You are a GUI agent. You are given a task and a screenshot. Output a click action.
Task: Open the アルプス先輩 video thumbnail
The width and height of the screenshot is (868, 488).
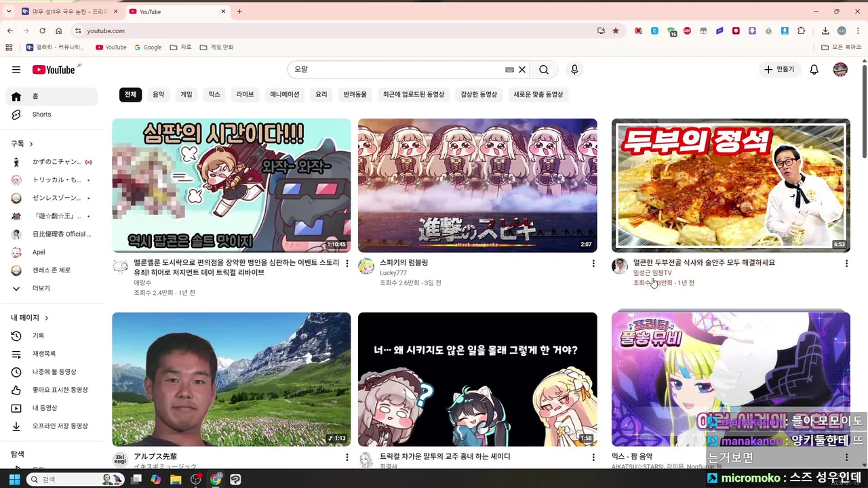pos(231,379)
